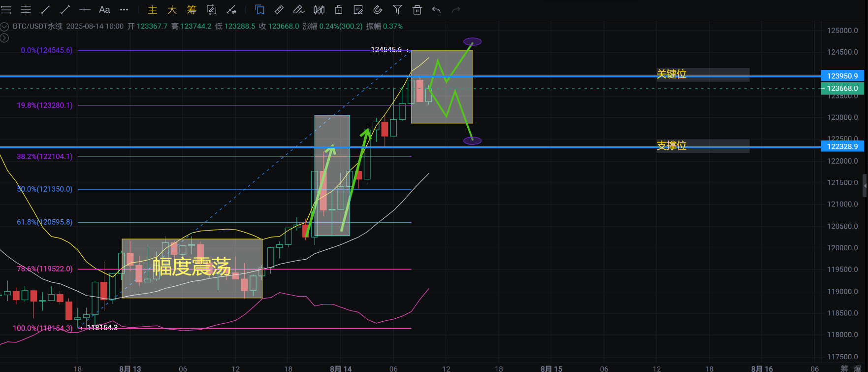Select the arrow line drawing tool
This screenshot has width=868, height=372.
45,9
